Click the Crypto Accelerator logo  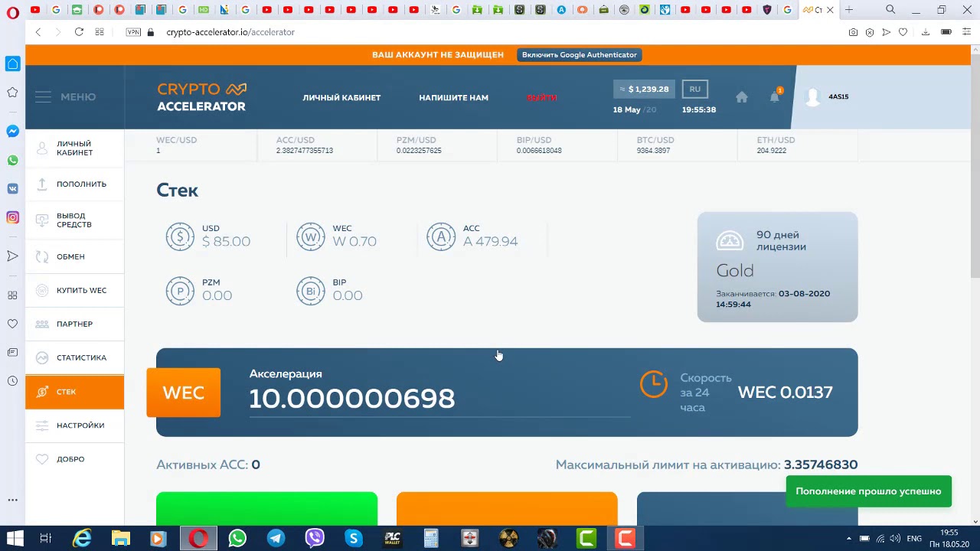click(201, 97)
